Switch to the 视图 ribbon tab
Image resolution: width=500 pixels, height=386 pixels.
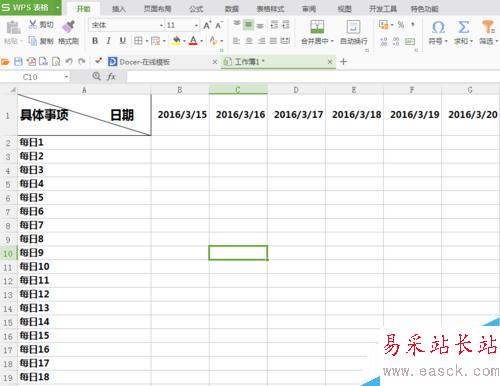[344, 9]
